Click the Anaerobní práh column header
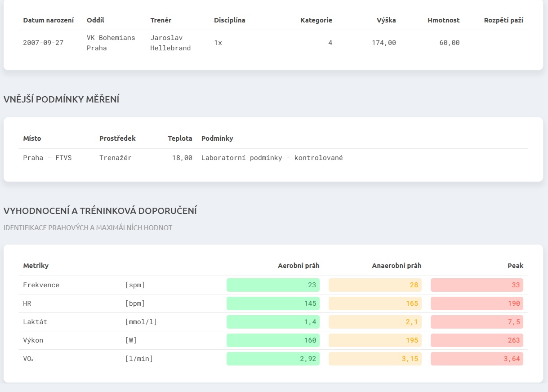Image resolution: width=548 pixels, height=392 pixels. (397, 266)
